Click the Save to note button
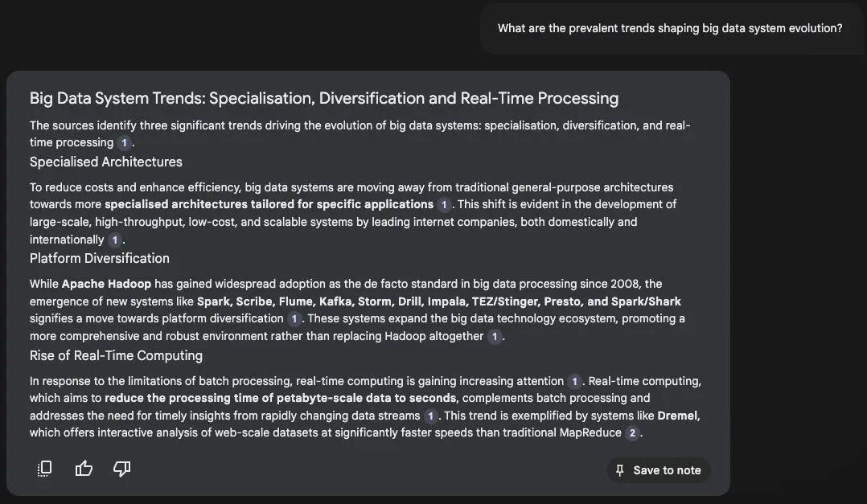The height and width of the screenshot is (504, 867). 658,470
